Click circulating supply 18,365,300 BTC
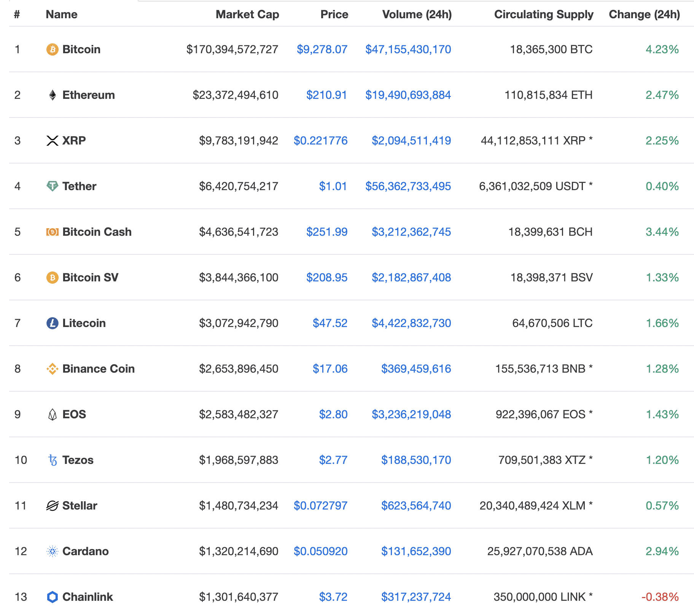Screen dimensions: 694x616 [x=551, y=49]
